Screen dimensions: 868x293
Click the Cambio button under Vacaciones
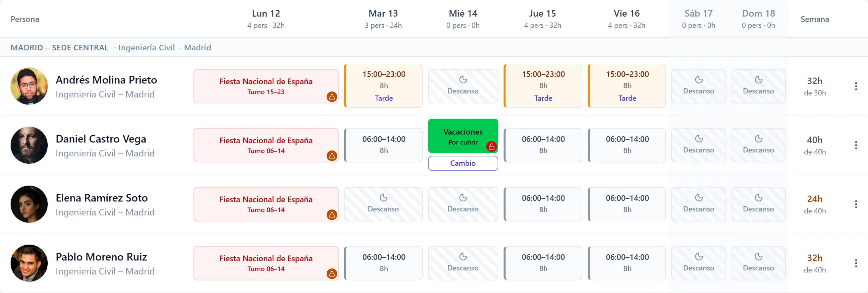click(463, 163)
